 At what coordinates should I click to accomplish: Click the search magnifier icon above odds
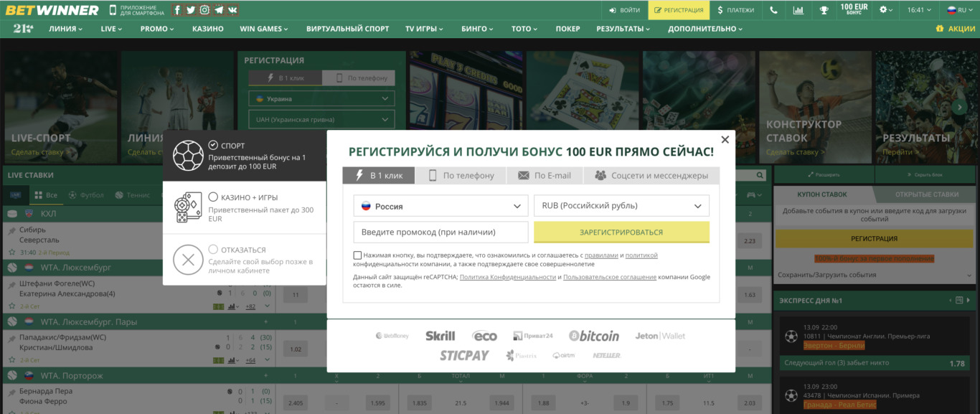point(760,175)
